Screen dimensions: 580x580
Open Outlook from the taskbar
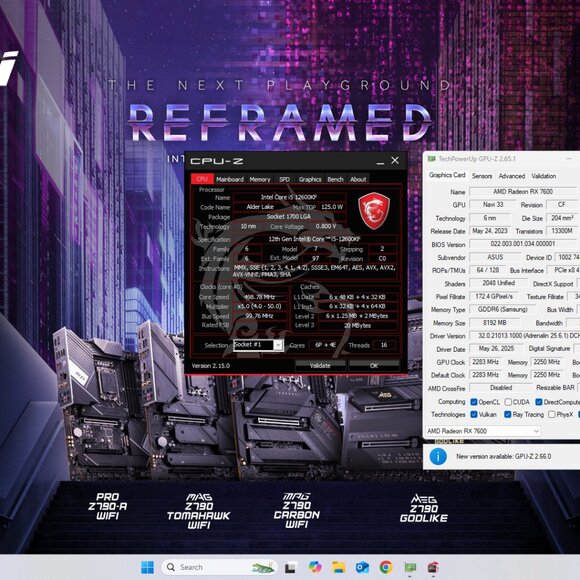click(x=362, y=567)
